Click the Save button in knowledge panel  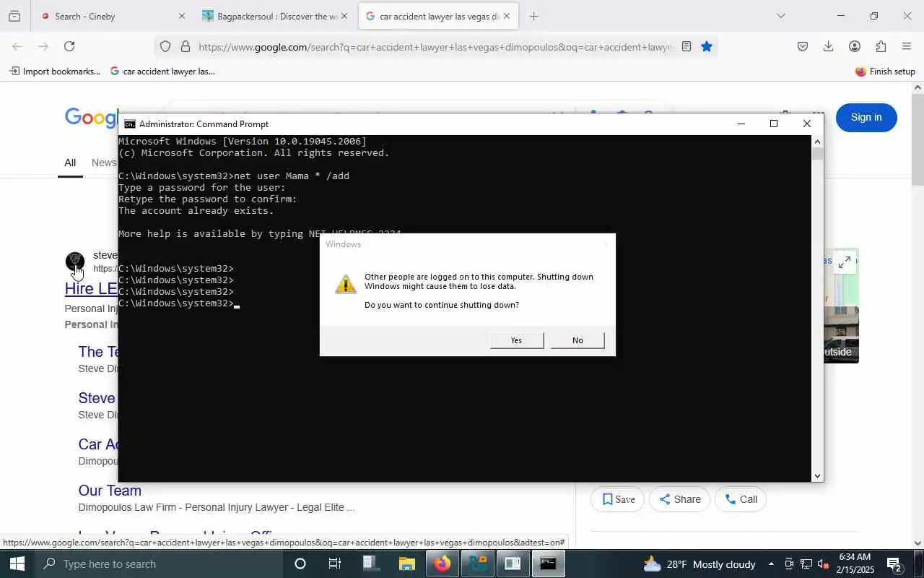[618, 499]
